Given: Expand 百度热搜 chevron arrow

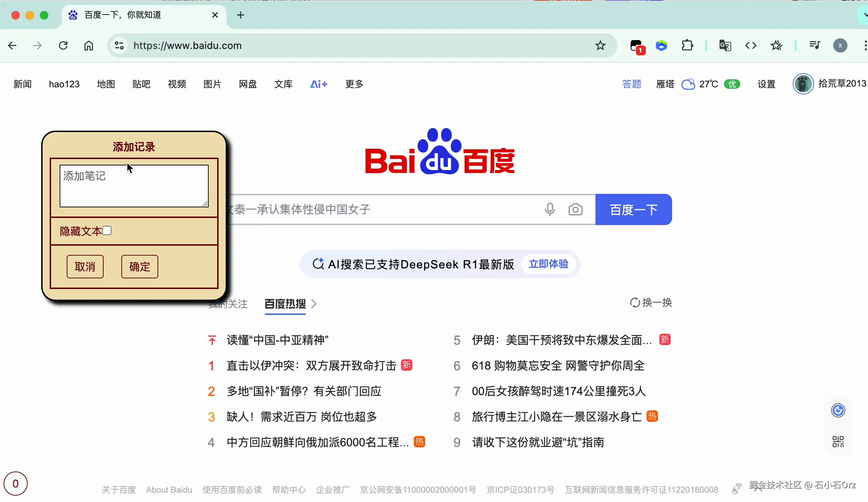Looking at the screenshot, I should 314,304.
